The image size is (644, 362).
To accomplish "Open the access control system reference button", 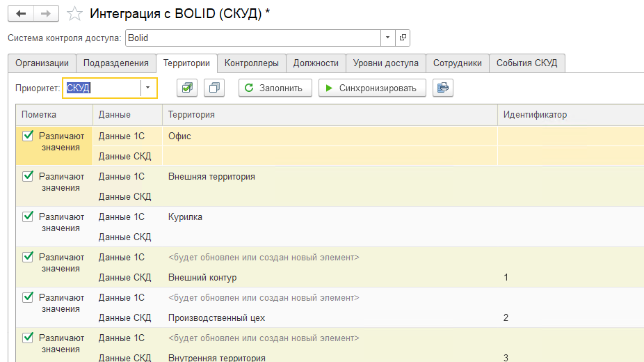I will 403,38.
